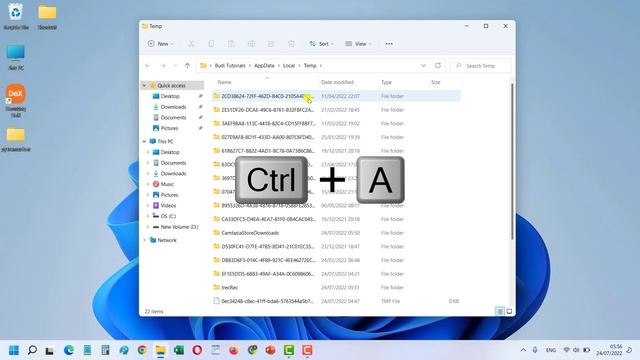Open recent locations dropdown arrow
This screenshot has width=640, height=360.
175,66
